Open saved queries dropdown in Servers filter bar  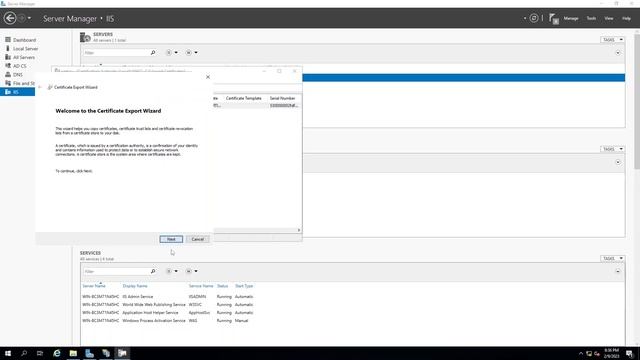pyautogui.click(x=191, y=53)
